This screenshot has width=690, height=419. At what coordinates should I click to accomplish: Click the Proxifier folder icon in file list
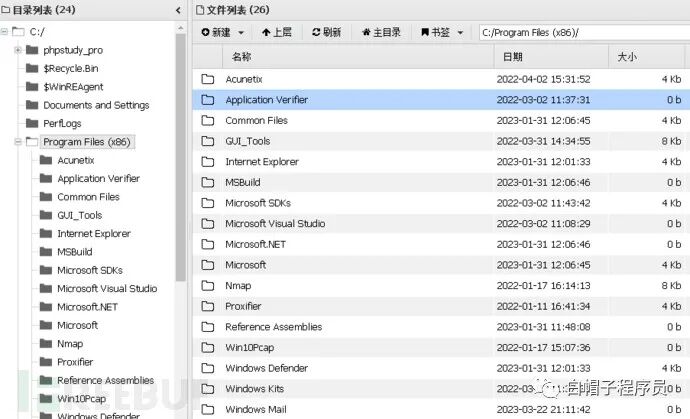pyautogui.click(x=208, y=306)
